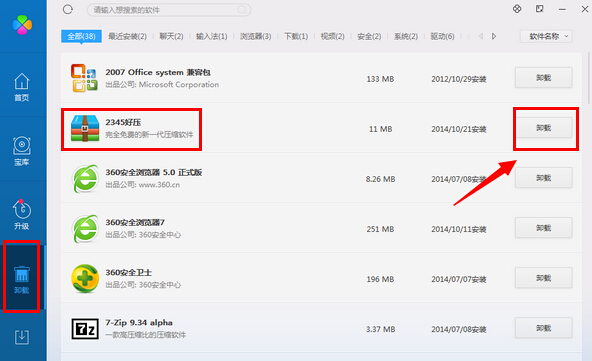
Task: Click the 251 MB size value
Action: (x=380, y=229)
